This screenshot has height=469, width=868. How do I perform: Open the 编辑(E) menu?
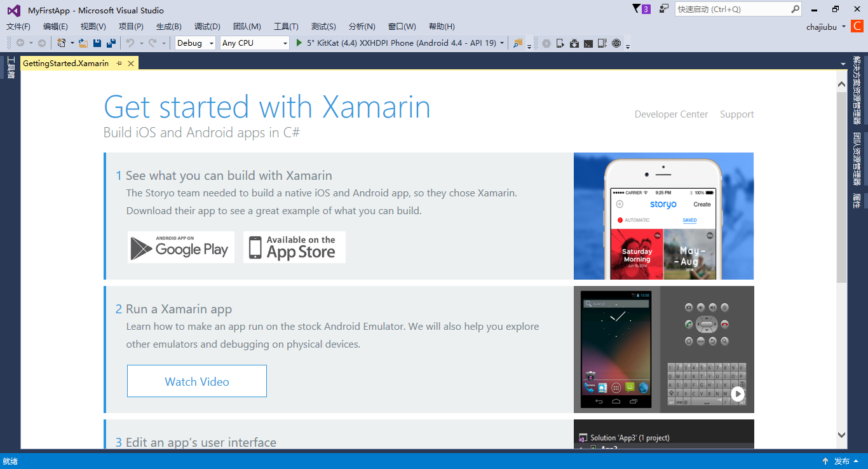click(55, 27)
